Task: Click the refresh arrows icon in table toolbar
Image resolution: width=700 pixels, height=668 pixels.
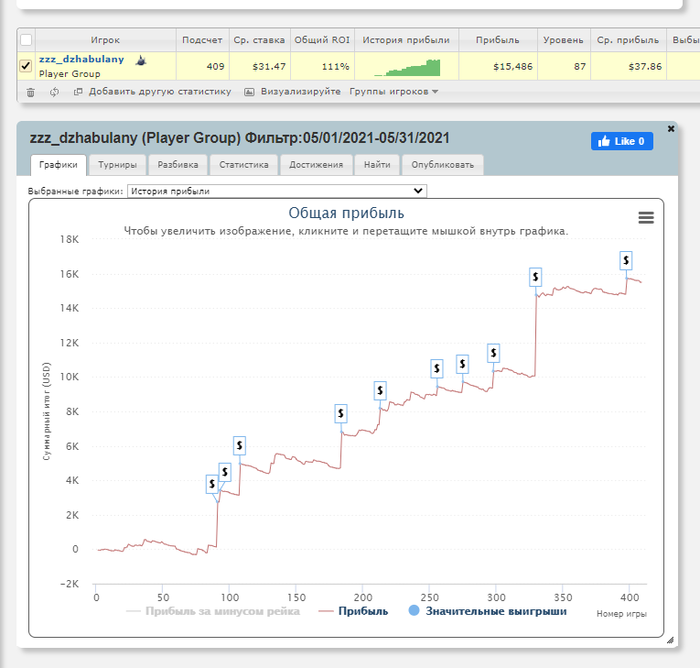Action: coord(54,92)
